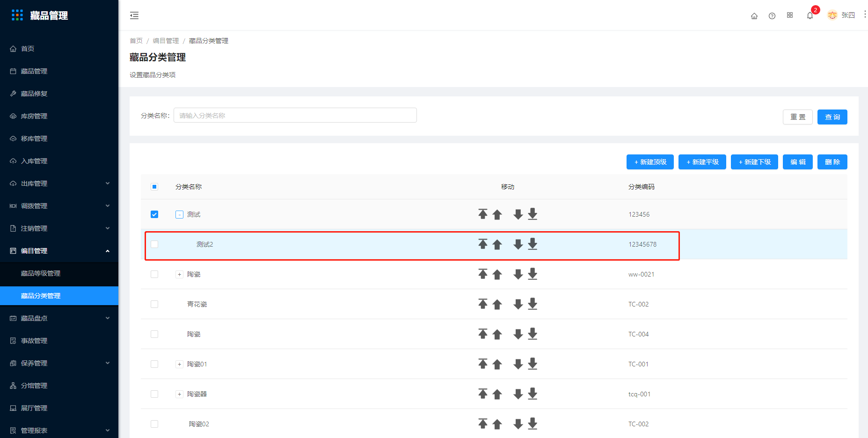Open 藏品等级管理 submenu item
This screenshot has height=438, width=868.
59,273
